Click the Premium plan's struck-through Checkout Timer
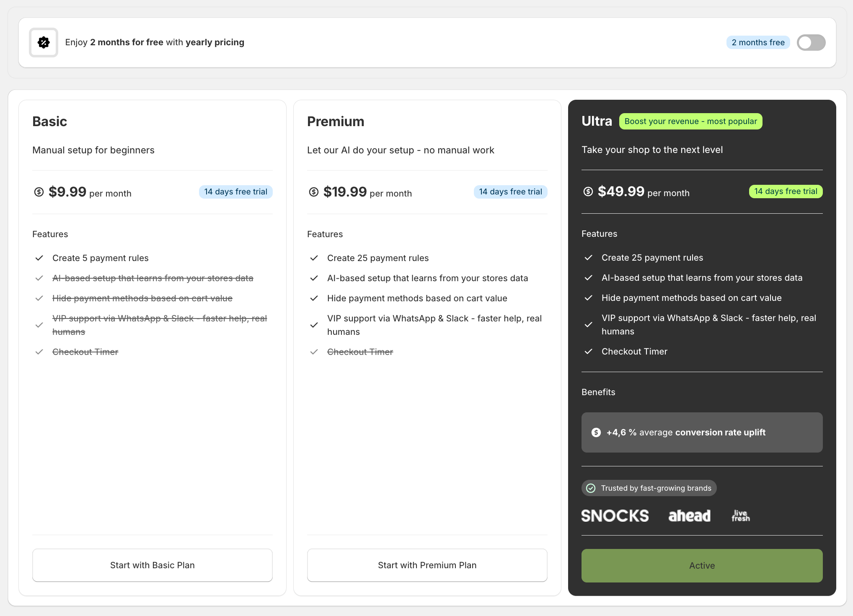 coord(360,352)
